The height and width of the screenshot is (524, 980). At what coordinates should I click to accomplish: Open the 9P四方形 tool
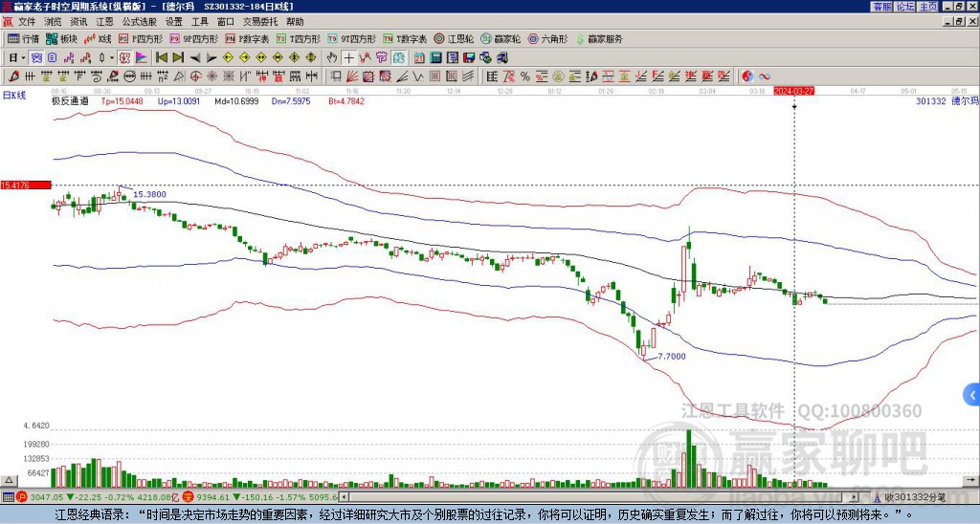pos(193,38)
